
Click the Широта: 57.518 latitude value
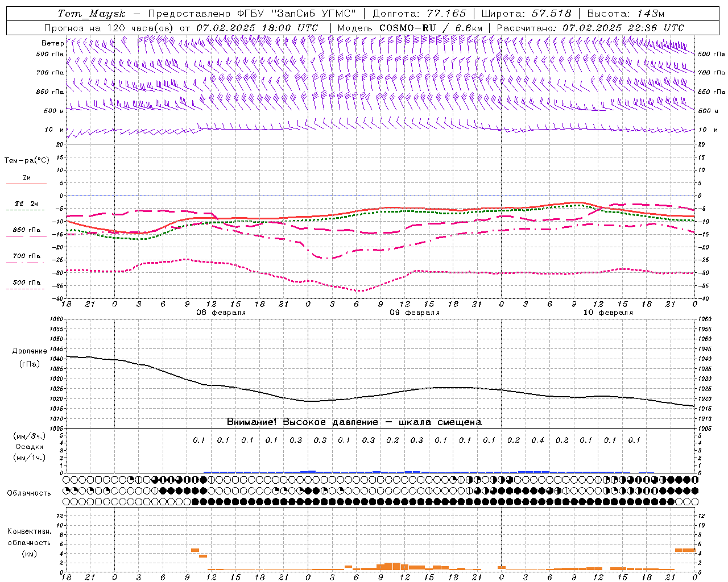526,14
